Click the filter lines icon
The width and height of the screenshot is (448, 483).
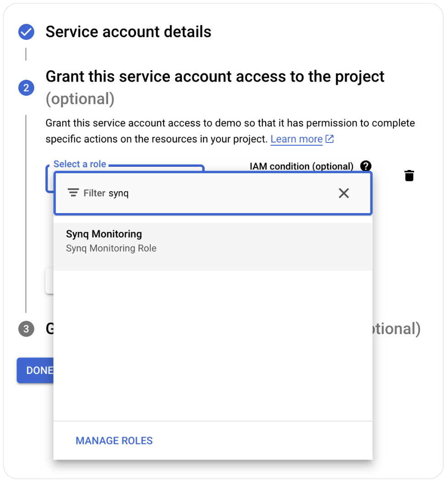[73, 193]
